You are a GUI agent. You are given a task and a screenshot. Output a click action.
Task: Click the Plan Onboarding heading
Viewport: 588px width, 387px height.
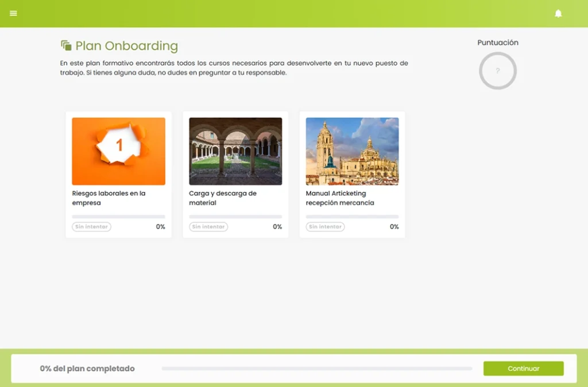pos(126,46)
